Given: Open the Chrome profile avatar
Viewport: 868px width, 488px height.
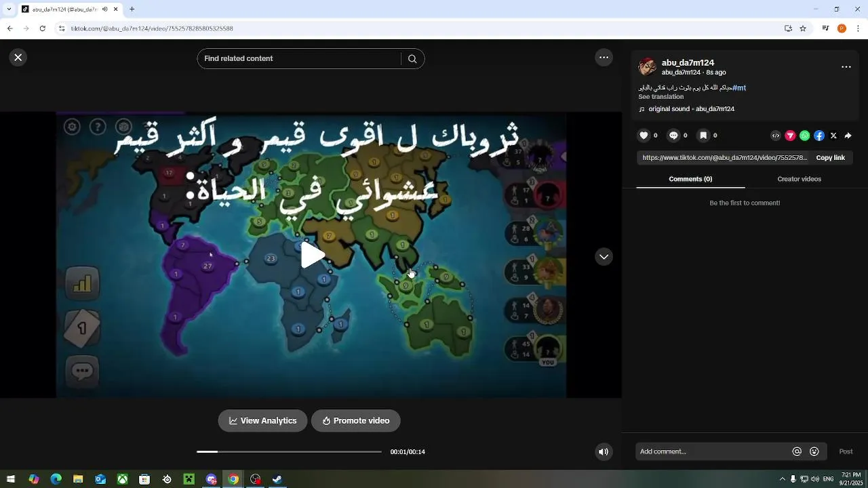Looking at the screenshot, I should coord(842,28).
